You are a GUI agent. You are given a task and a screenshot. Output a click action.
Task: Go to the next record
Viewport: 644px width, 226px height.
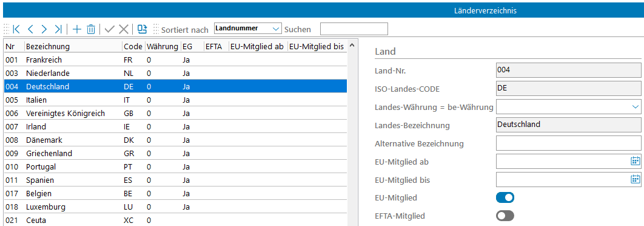tap(44, 29)
